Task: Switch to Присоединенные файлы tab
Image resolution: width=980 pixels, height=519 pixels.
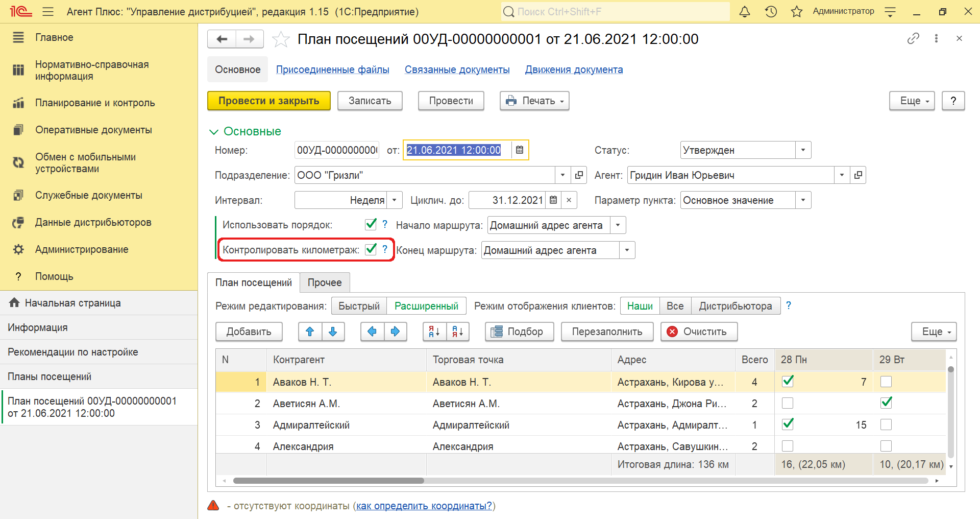Action: [333, 69]
